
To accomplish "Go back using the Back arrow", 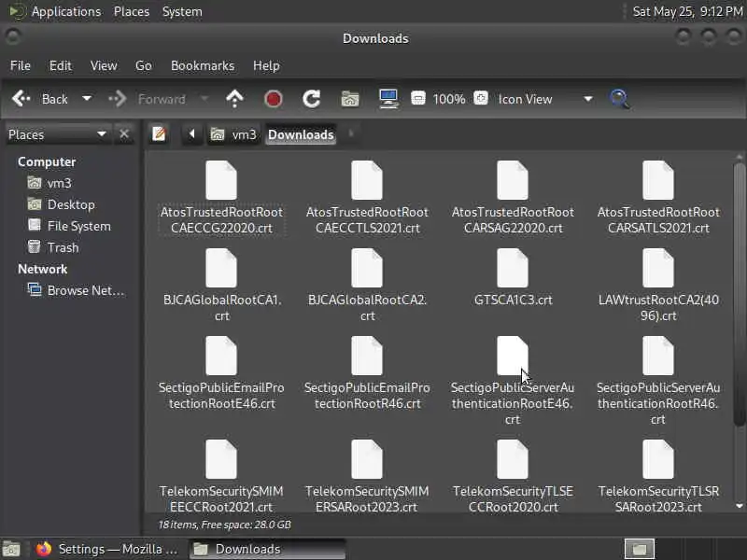I will tap(39, 99).
